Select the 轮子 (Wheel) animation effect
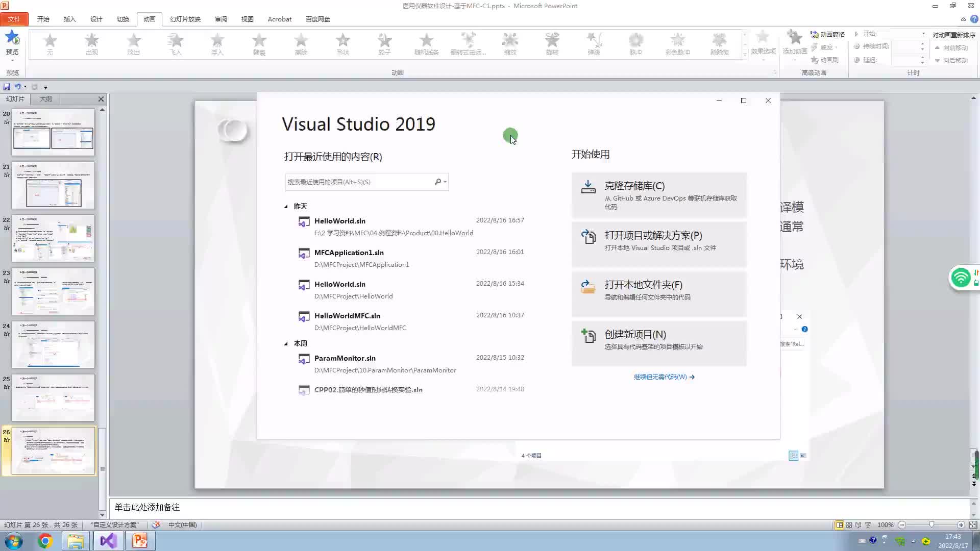The width and height of the screenshot is (980, 551). pyautogui.click(x=385, y=44)
